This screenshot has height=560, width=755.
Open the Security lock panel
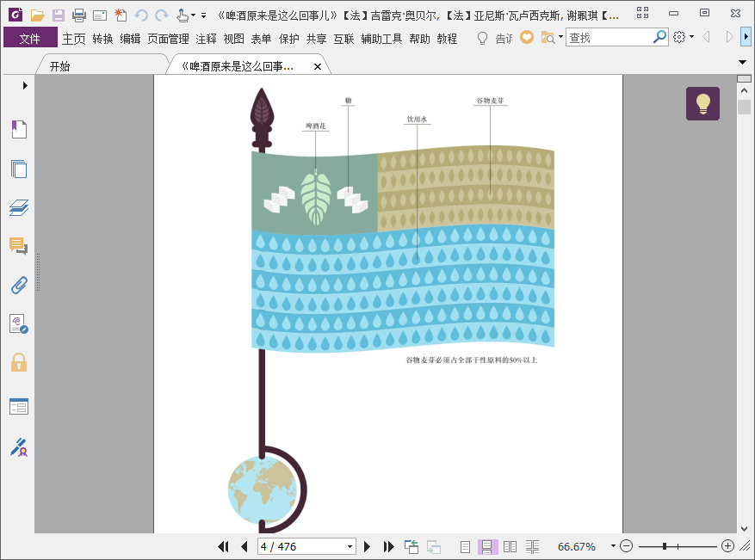pos(19,362)
